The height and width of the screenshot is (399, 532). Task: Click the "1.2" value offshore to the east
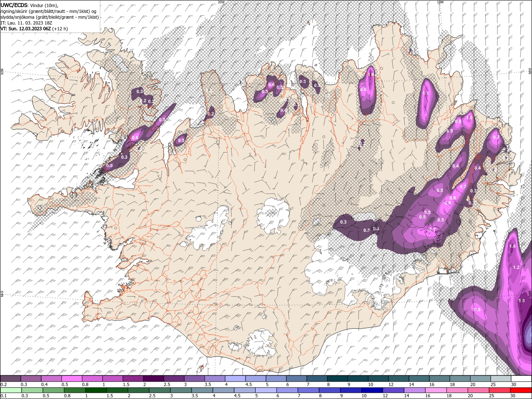click(x=516, y=267)
